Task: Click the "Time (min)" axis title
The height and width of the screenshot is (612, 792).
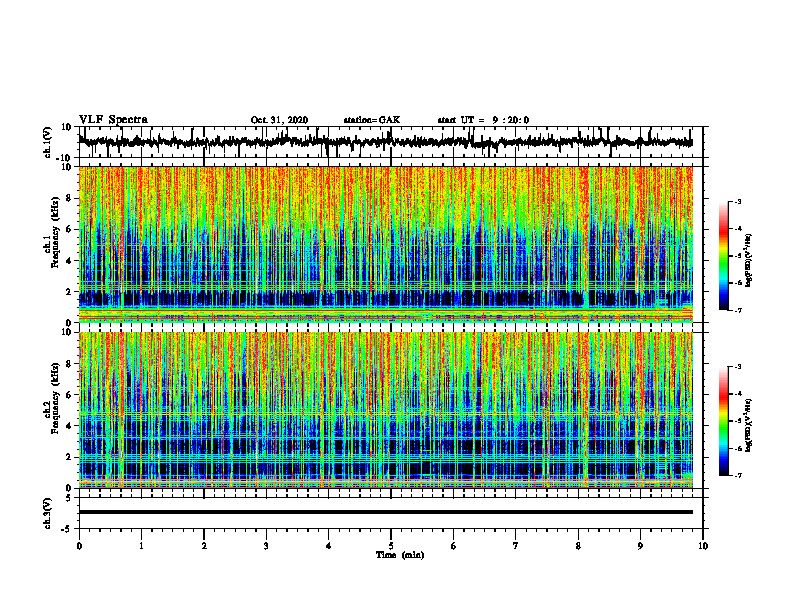Action: coord(400,555)
